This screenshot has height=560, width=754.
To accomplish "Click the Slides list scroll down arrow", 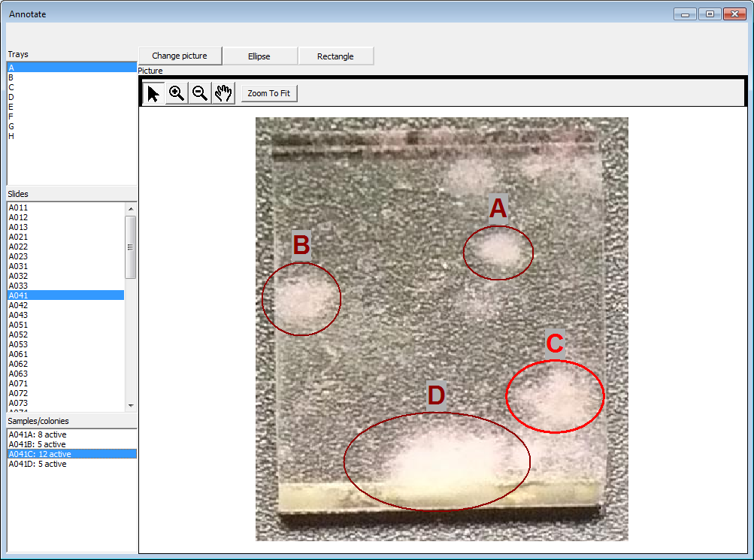I will tap(131, 406).
